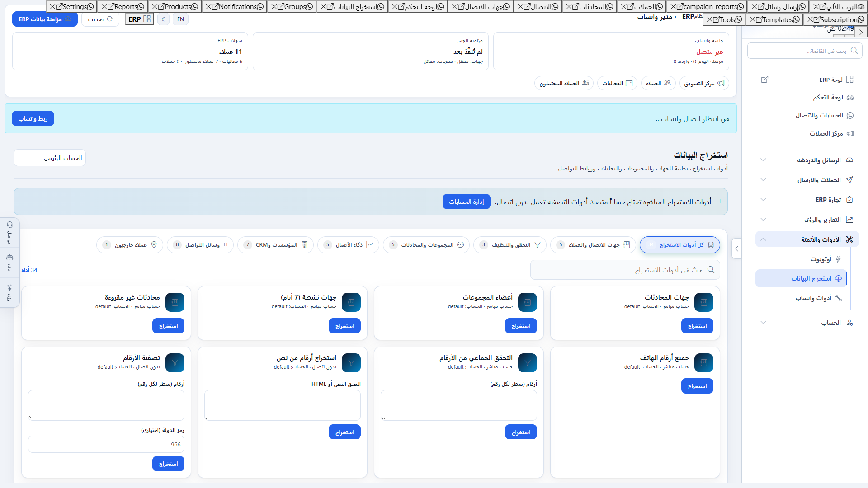Select the ذكاء الأعمال category filter

[x=348, y=245]
